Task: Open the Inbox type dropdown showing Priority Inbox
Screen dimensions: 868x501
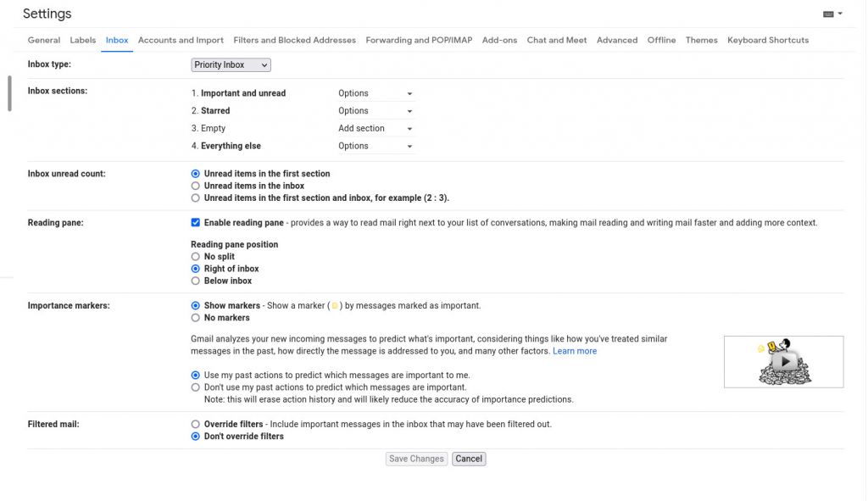Action: coord(230,64)
